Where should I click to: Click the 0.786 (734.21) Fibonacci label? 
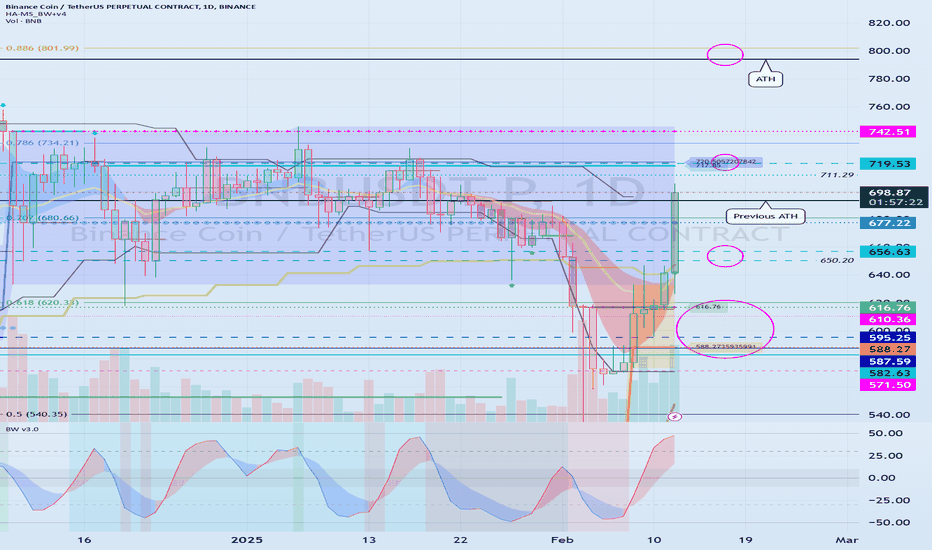coord(42,143)
